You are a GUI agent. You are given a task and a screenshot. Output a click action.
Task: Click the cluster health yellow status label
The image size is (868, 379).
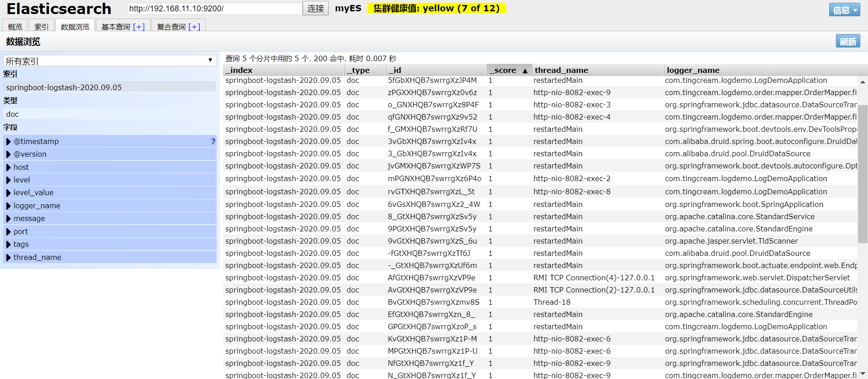(436, 8)
